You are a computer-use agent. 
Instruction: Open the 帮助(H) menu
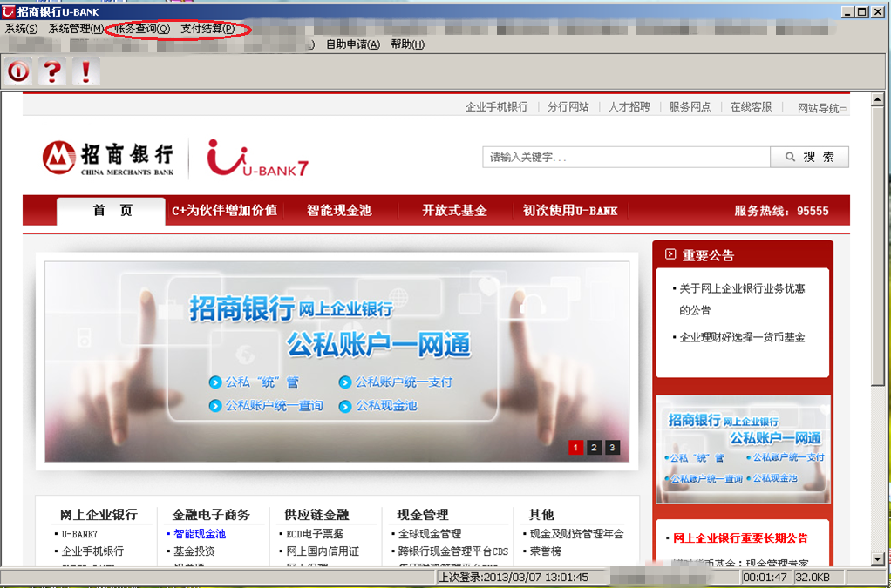(407, 44)
